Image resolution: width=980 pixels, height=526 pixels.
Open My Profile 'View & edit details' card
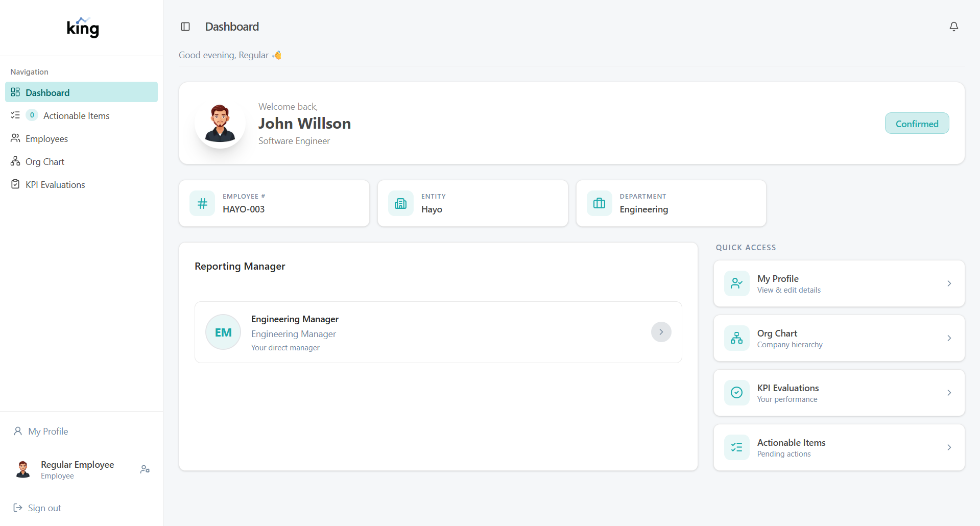pos(839,283)
